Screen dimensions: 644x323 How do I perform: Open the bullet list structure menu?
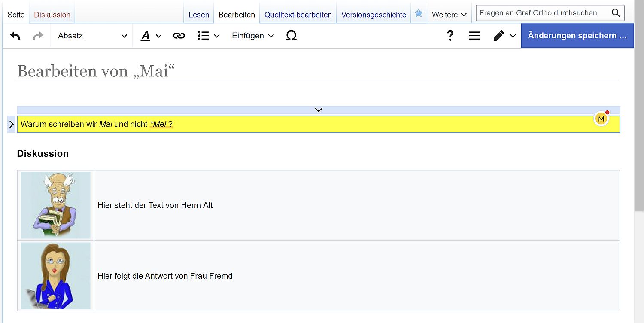[208, 36]
